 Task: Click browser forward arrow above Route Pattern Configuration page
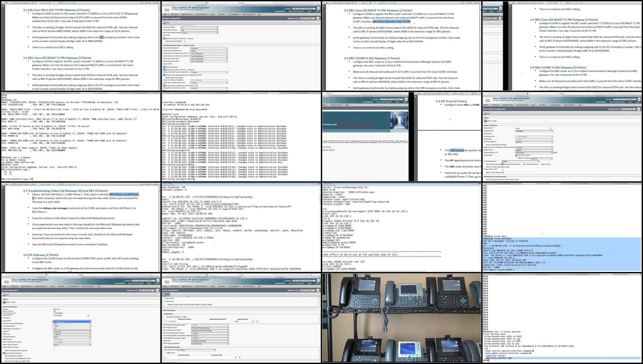[487, 94]
